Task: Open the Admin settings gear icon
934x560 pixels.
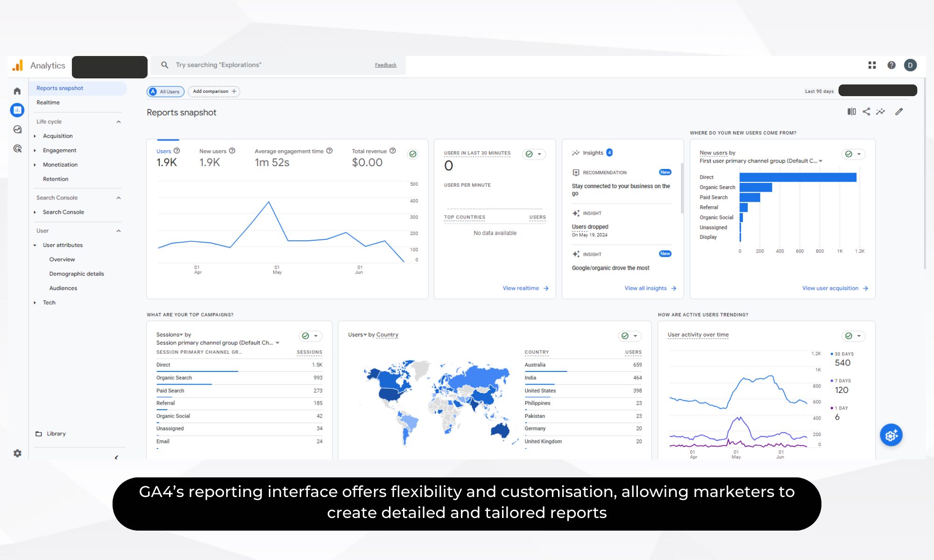Action: coord(17,453)
